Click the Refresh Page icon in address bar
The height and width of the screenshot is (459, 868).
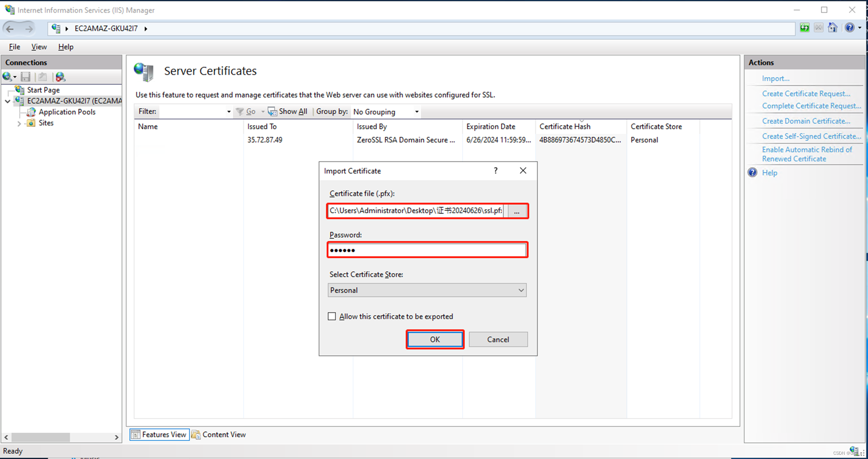point(805,28)
